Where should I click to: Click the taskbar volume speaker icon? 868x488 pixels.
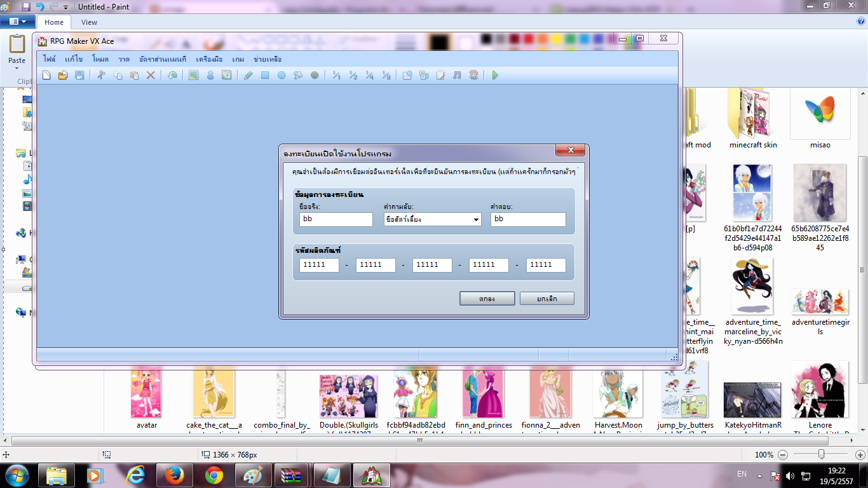[790, 475]
